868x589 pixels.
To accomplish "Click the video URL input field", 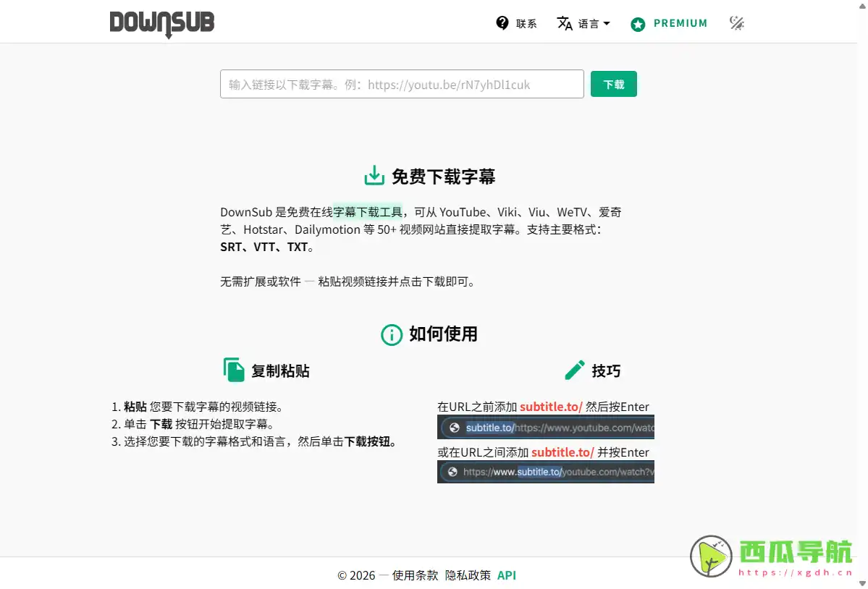I will tap(401, 83).
